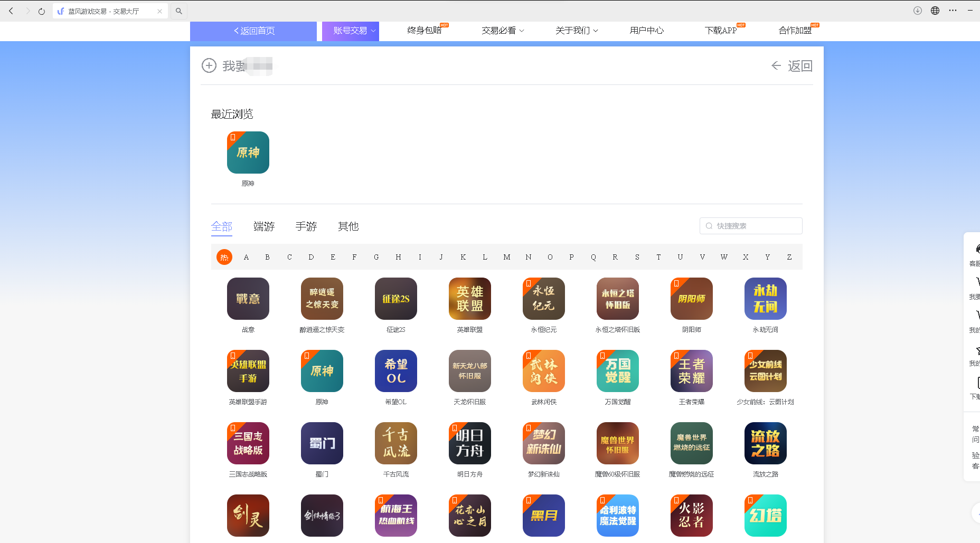Click the 永劫无间 game icon
The image size is (980, 543).
tap(765, 299)
